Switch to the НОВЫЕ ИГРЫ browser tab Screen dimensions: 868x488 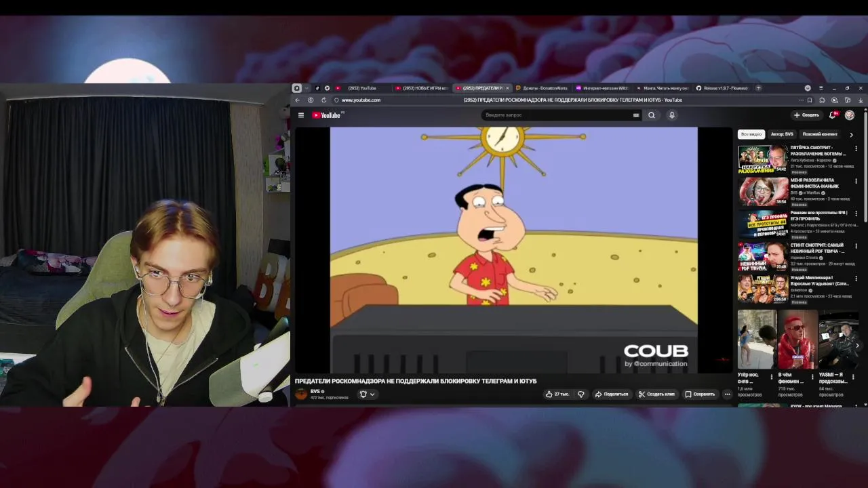click(422, 88)
